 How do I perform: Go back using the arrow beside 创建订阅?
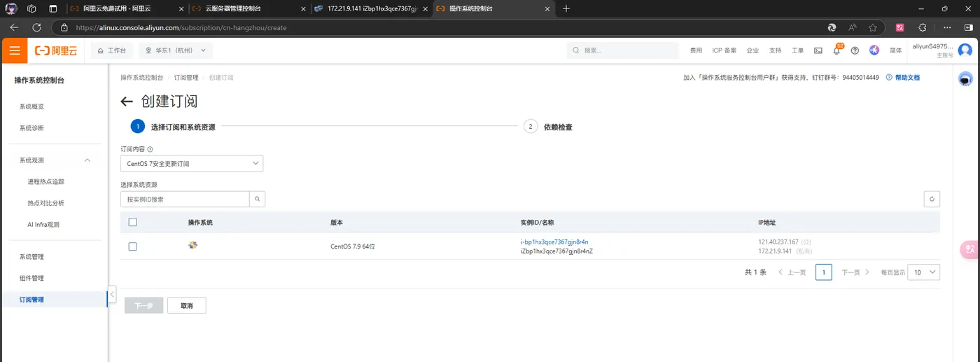pyautogui.click(x=127, y=102)
